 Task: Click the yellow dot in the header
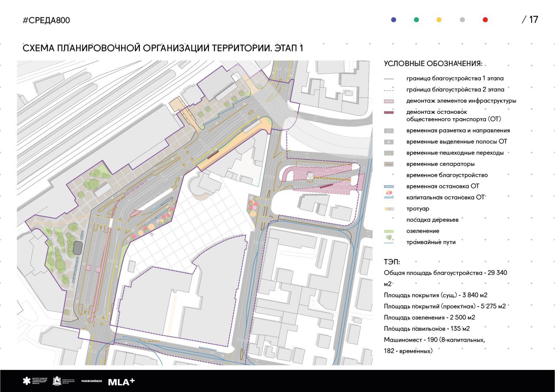coord(439,20)
